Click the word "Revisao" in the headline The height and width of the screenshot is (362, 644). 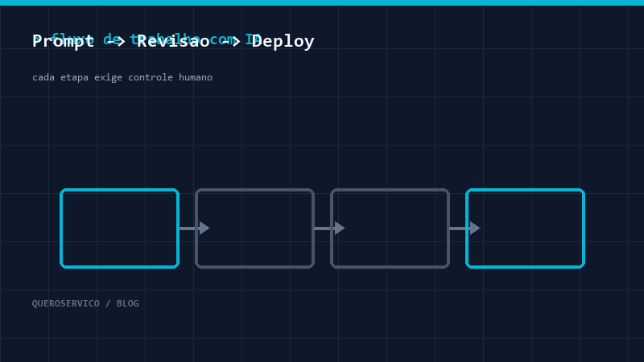coord(173,41)
